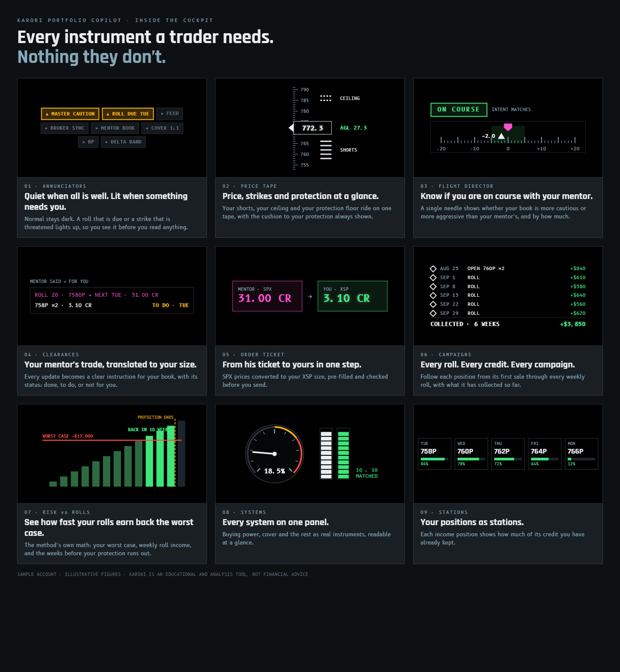Click the green segmented bar meter
The image size is (620, 672).
click(343, 454)
